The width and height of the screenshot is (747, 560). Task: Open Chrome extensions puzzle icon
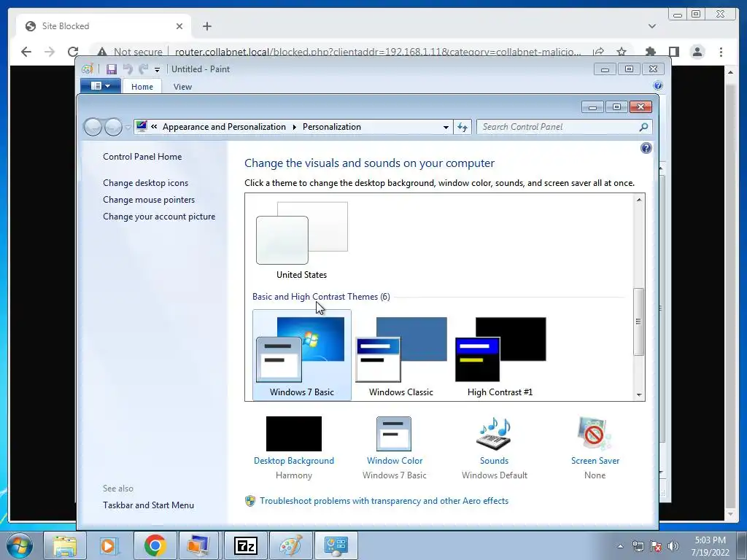(x=650, y=52)
